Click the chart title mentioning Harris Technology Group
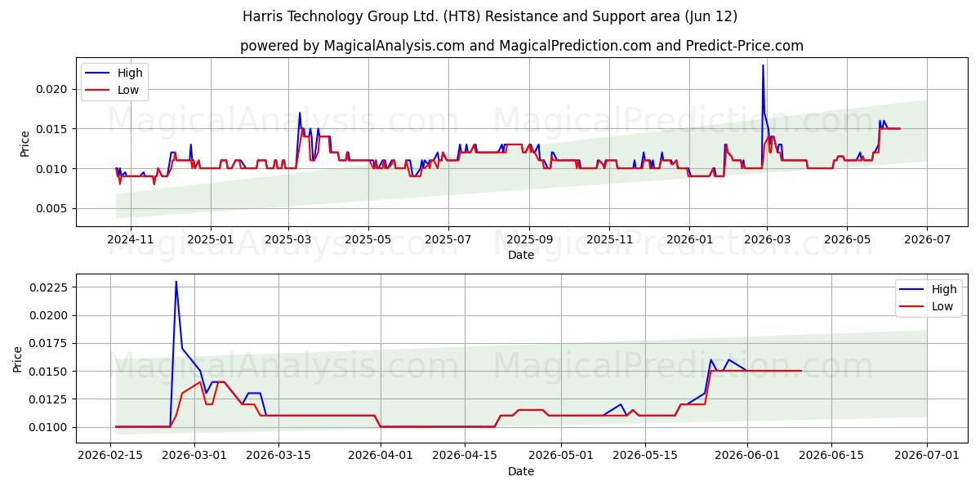The height and width of the screenshot is (490, 980). pos(490,16)
